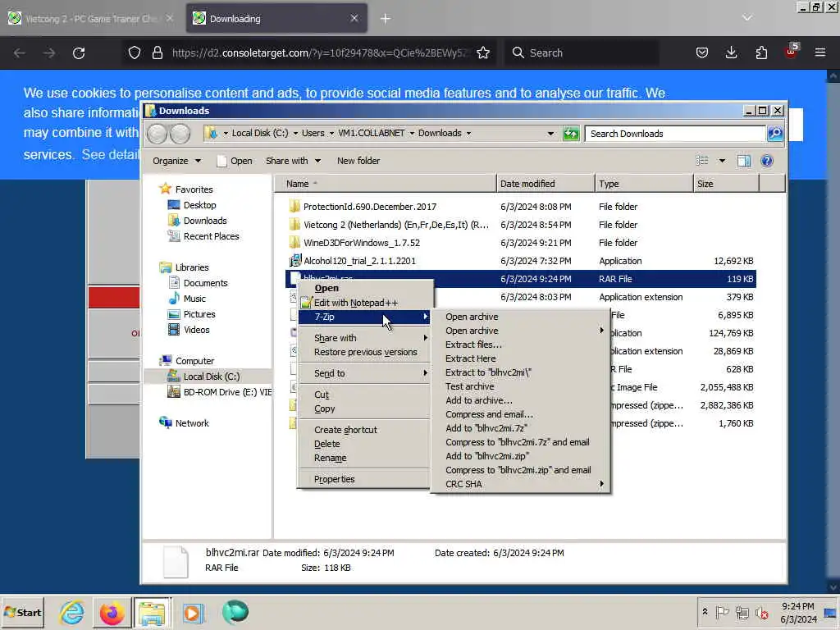Viewport: 840px width, 630px height.
Task: Select the WineD3DForWindows_1.7.52 folder
Action: coord(362,243)
